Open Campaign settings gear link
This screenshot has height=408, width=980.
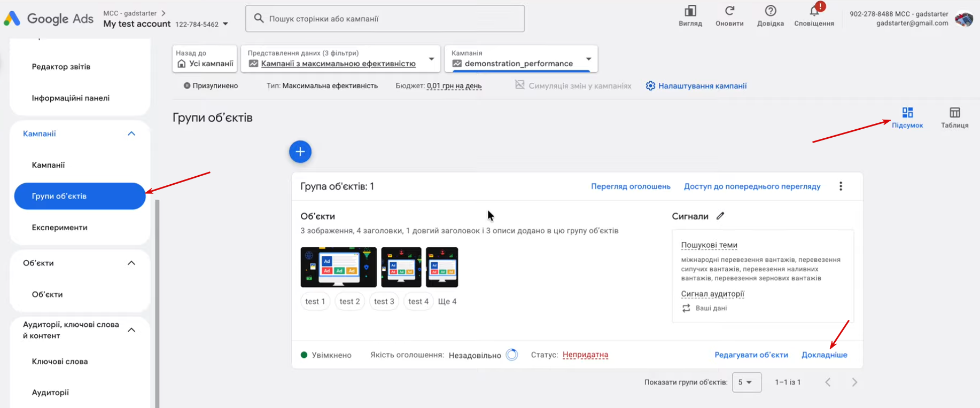[696, 86]
